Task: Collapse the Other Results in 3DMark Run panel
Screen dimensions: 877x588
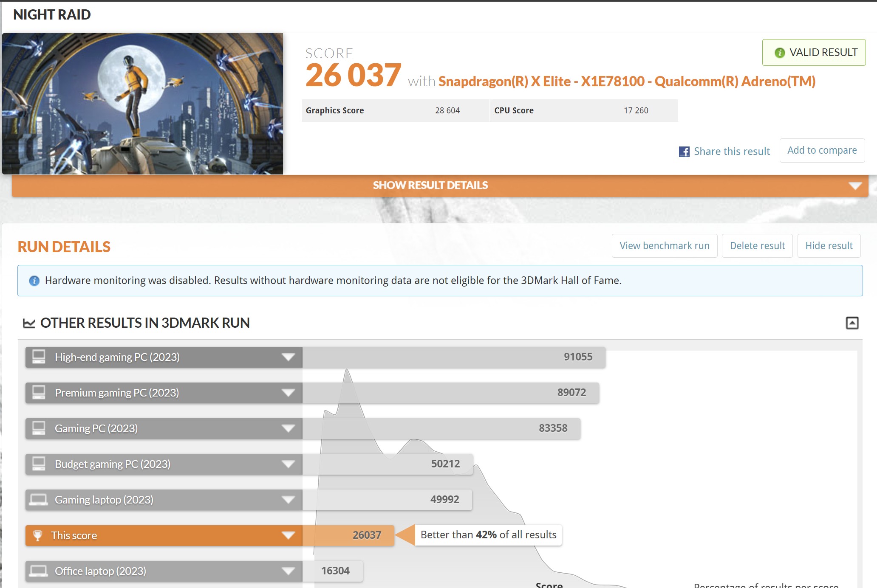Action: coord(852,323)
